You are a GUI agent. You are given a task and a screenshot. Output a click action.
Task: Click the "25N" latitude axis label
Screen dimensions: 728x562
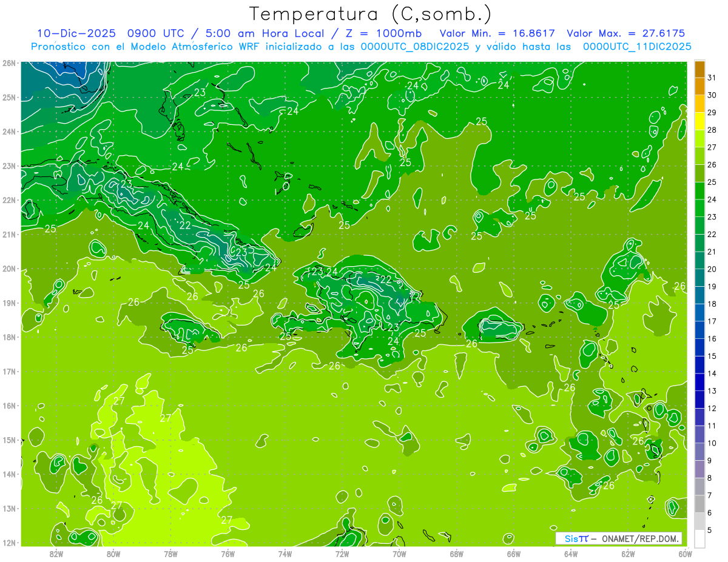[x=8, y=98]
